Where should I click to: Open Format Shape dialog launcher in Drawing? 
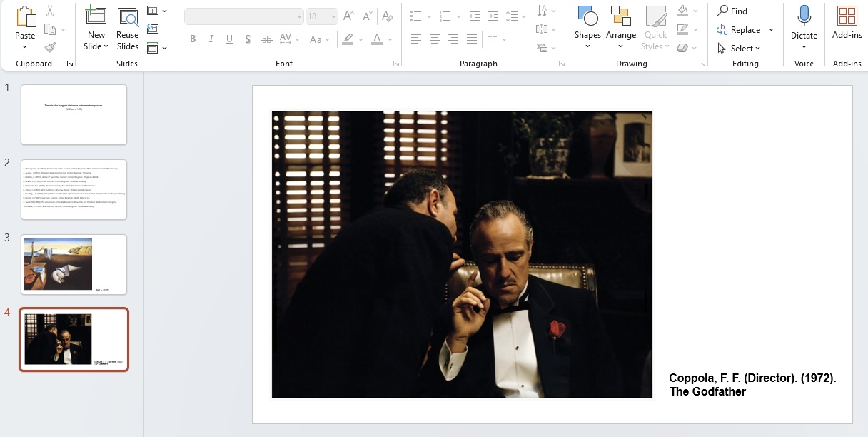coord(701,64)
